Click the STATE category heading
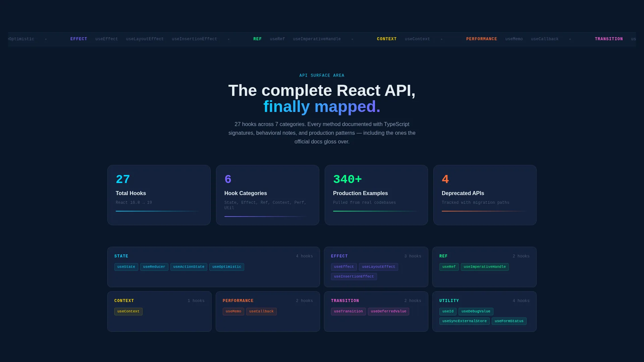 (x=121, y=256)
